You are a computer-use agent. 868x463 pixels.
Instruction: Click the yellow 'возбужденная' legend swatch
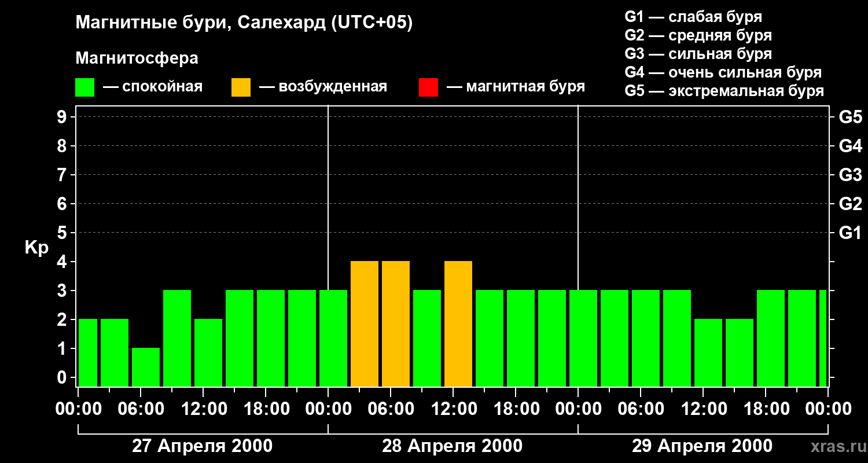click(x=241, y=87)
